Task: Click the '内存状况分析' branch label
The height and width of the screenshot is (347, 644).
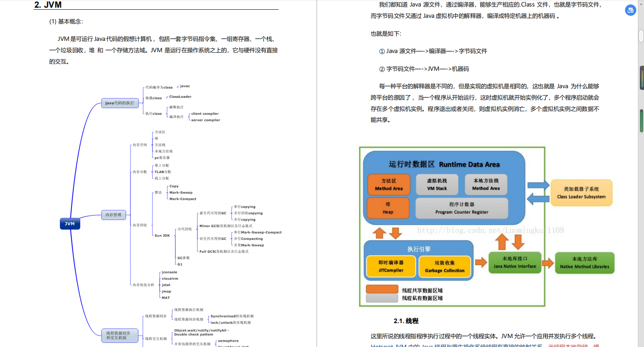Action: (144, 285)
